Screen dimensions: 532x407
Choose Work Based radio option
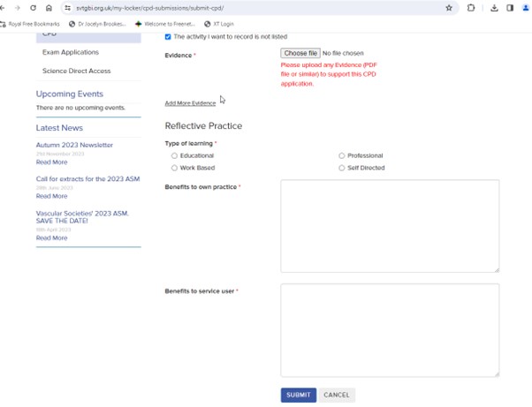coord(175,168)
